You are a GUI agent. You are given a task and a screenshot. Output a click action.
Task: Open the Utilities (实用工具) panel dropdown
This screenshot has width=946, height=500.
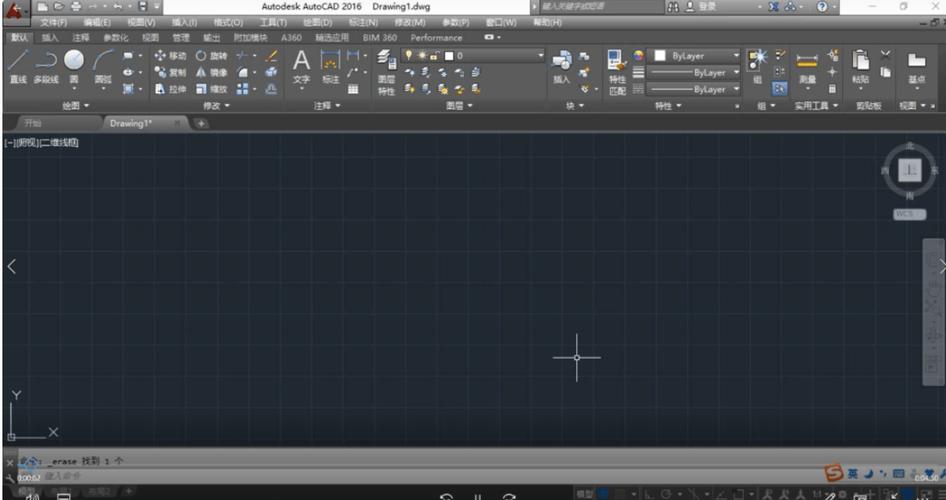(816, 106)
